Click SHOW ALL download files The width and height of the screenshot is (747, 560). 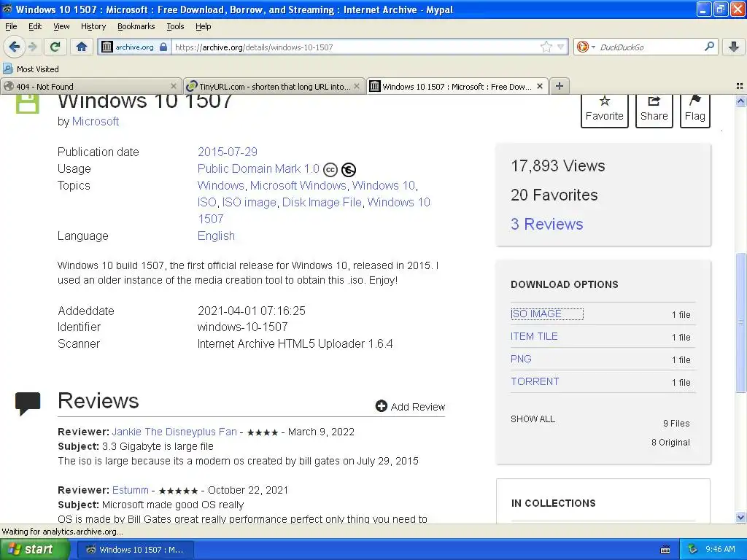[533, 419]
